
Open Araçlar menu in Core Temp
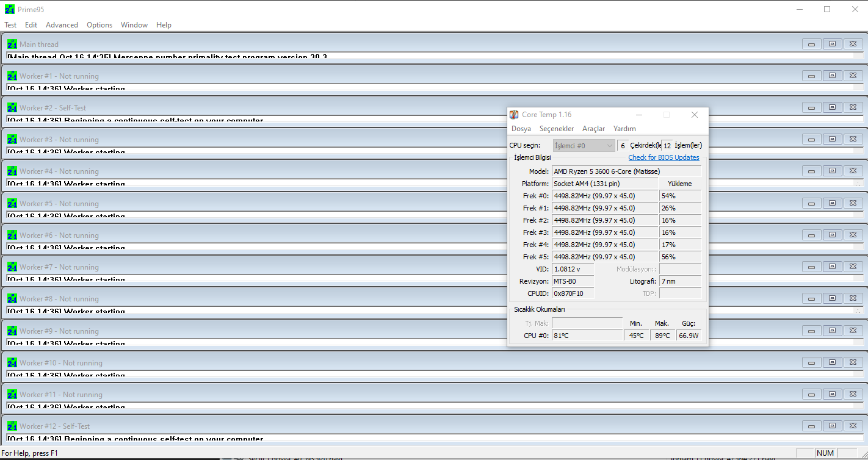(593, 129)
